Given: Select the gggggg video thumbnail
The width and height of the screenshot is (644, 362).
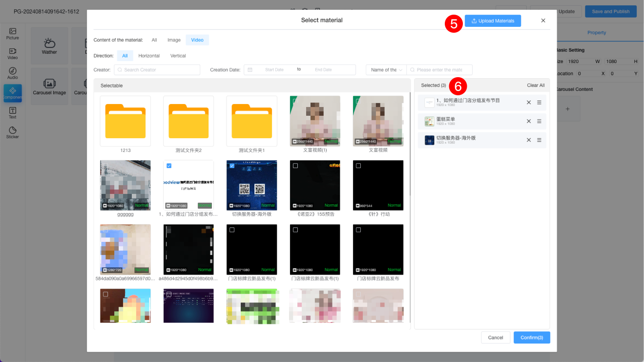Looking at the screenshot, I should tap(125, 185).
